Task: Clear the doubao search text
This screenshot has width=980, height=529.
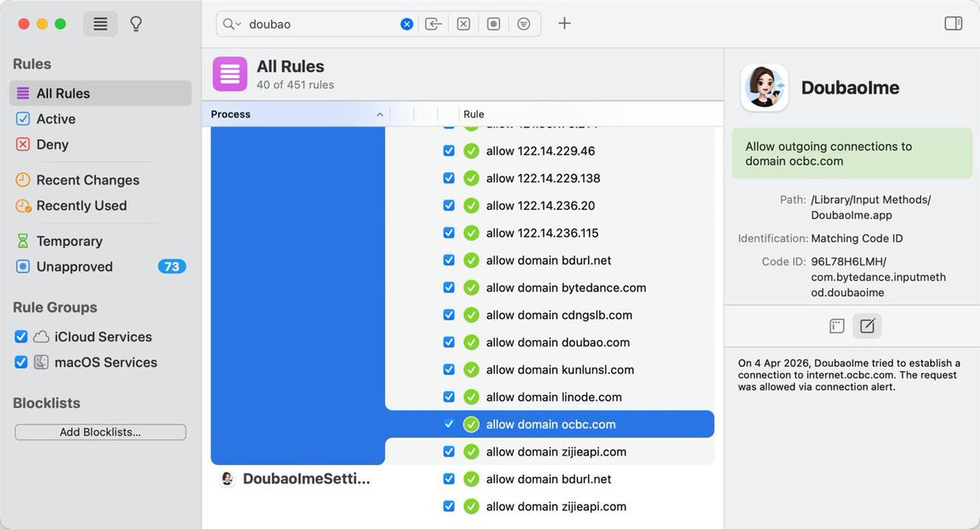Action: [407, 24]
